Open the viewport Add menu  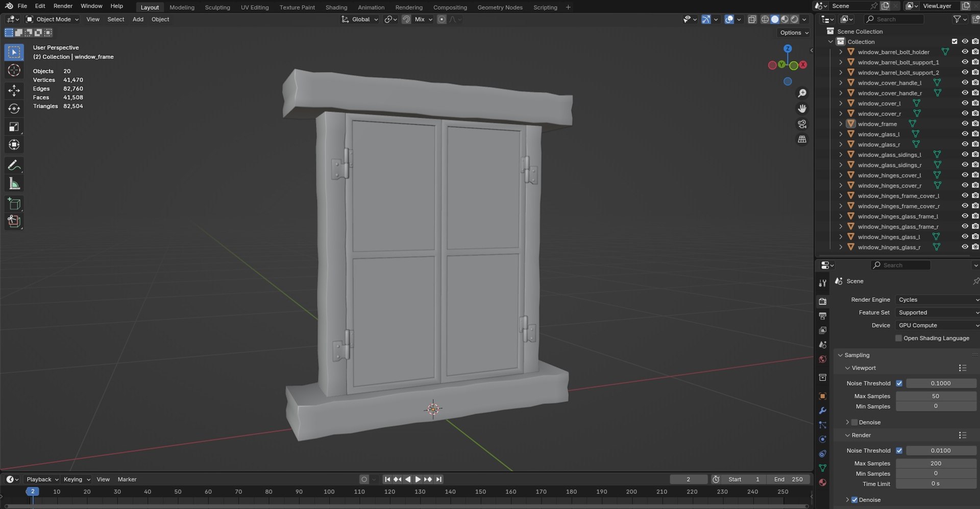138,19
